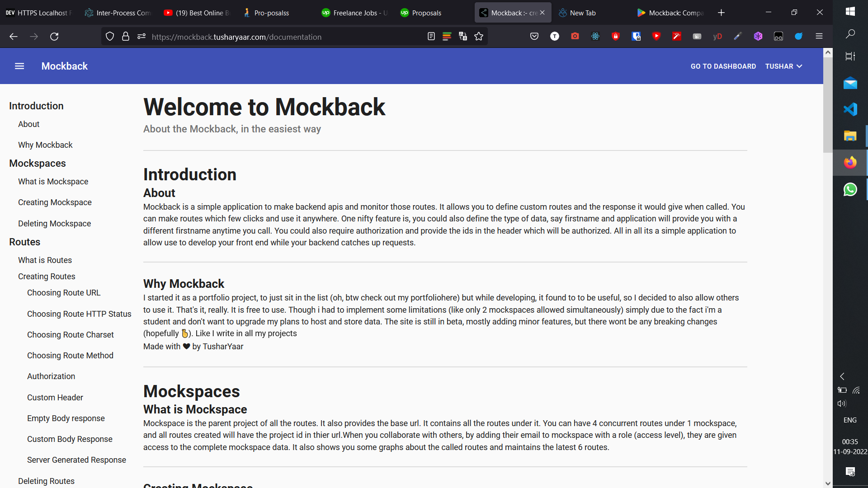Click the page vertical scrollbar thumb
868x488 pixels.
[x=828, y=104]
